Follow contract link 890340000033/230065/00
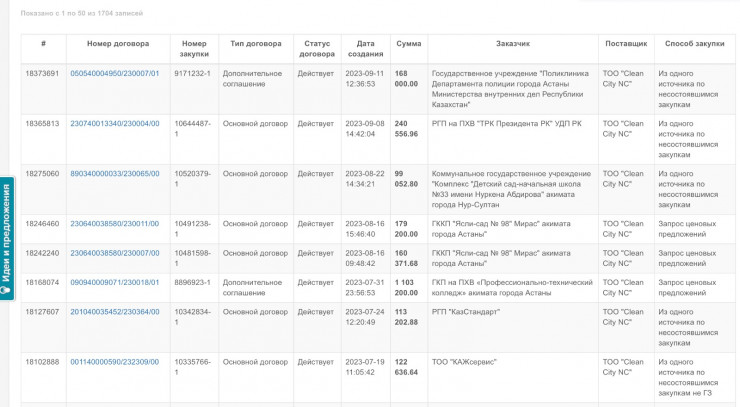Screen dimensions: 740x407 (x=114, y=173)
